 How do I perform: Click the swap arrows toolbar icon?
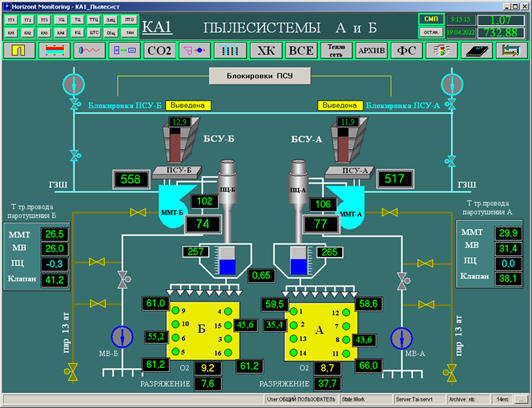pos(512,51)
